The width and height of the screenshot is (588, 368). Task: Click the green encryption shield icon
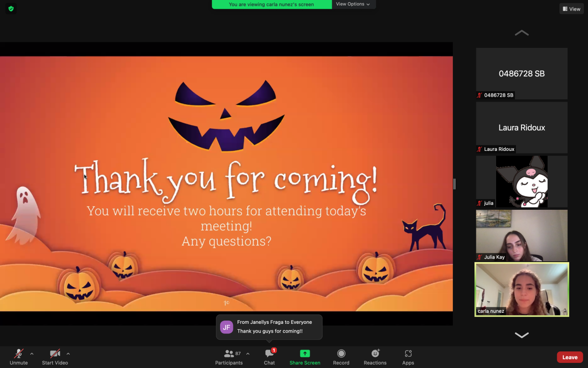pyautogui.click(x=11, y=8)
